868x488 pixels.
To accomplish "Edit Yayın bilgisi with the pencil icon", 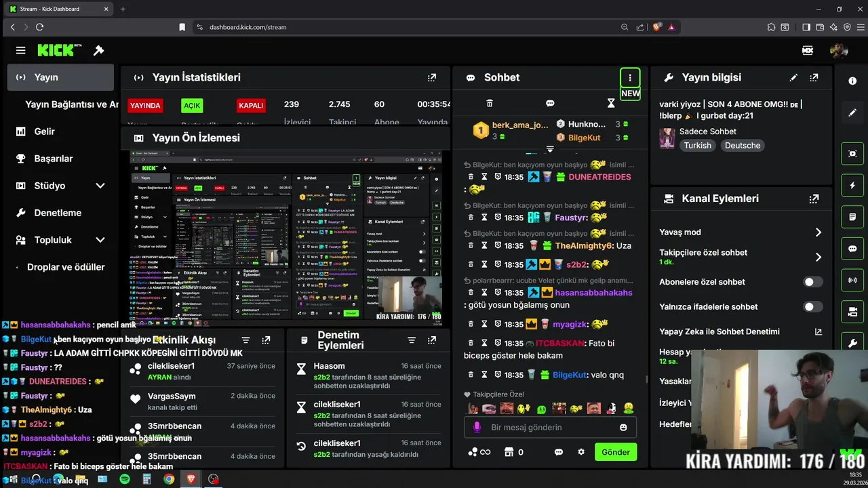I will click(793, 77).
